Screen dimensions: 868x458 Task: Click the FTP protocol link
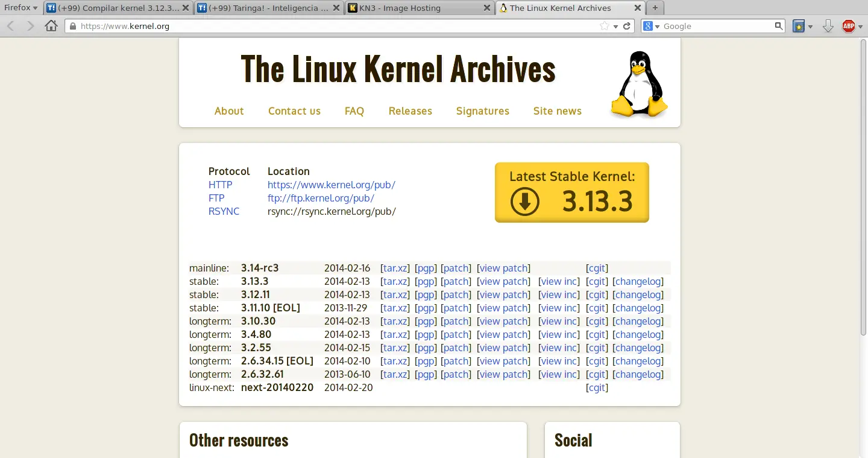pyautogui.click(x=216, y=198)
